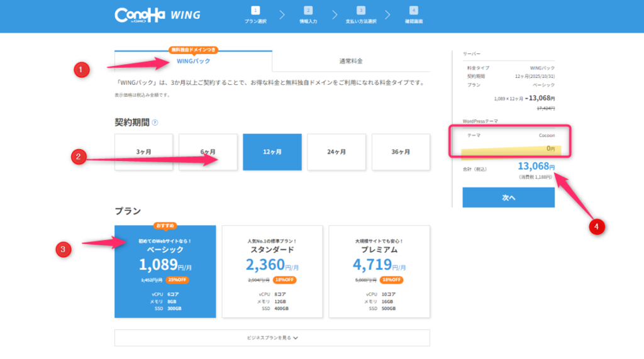Choose the 6ヶ月 contract period
This screenshot has width=644, height=359.
[x=208, y=152]
